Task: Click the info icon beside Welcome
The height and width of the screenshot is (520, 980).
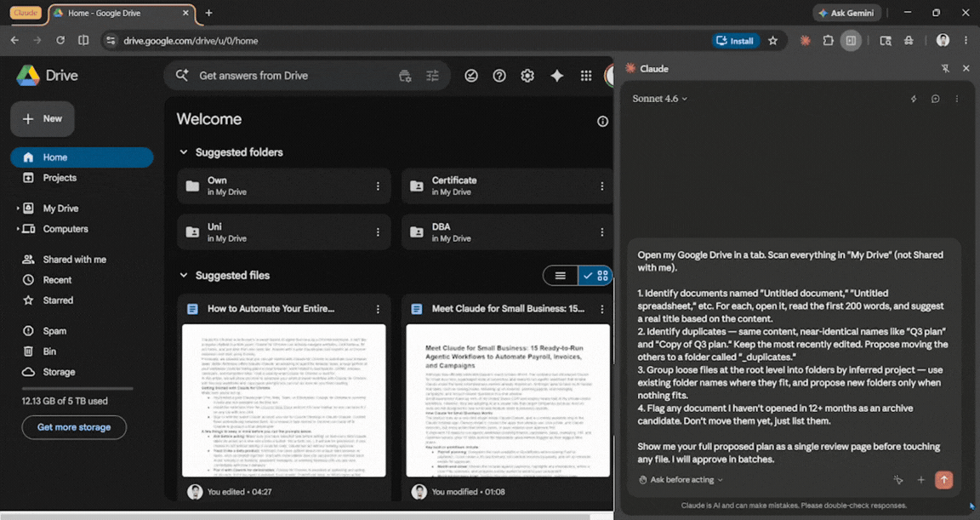Action: [x=602, y=121]
